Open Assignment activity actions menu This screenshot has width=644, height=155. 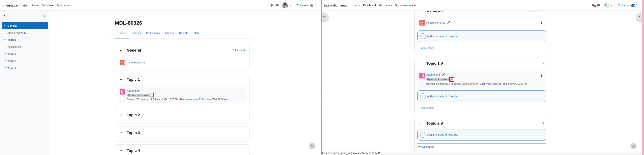pos(541,76)
